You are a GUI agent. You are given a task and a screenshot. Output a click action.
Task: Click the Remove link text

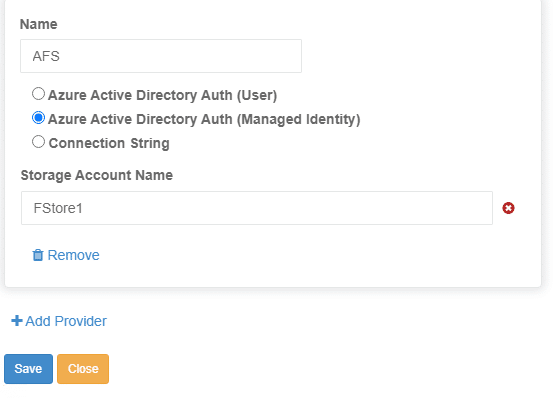(x=74, y=255)
